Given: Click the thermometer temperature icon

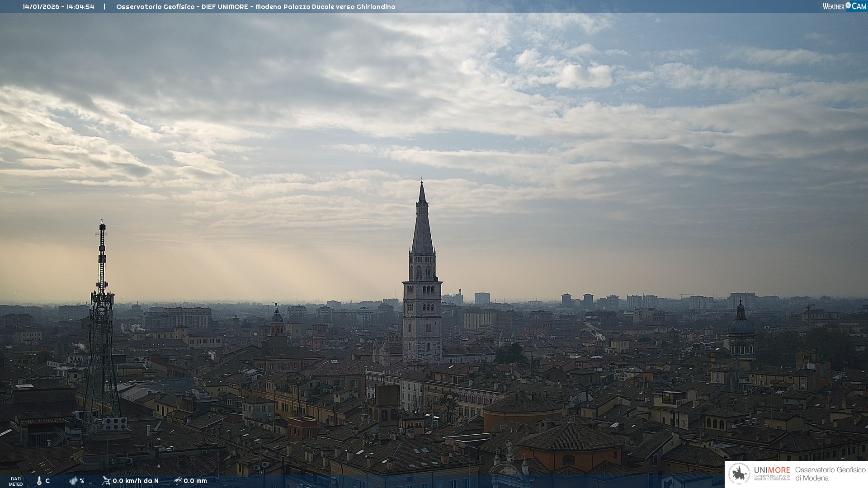Looking at the screenshot, I should coord(39,481).
